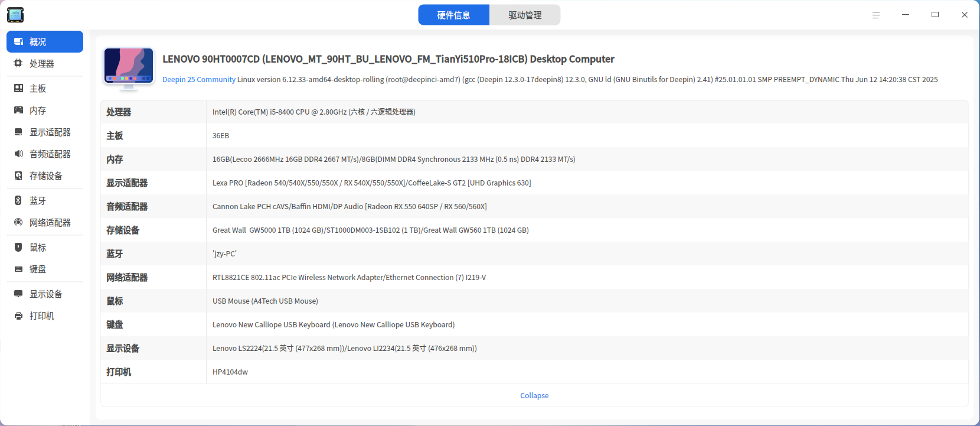Click the Bluetooth value 'jzy-PC'
Screen dimensions: 980x426
(224, 253)
